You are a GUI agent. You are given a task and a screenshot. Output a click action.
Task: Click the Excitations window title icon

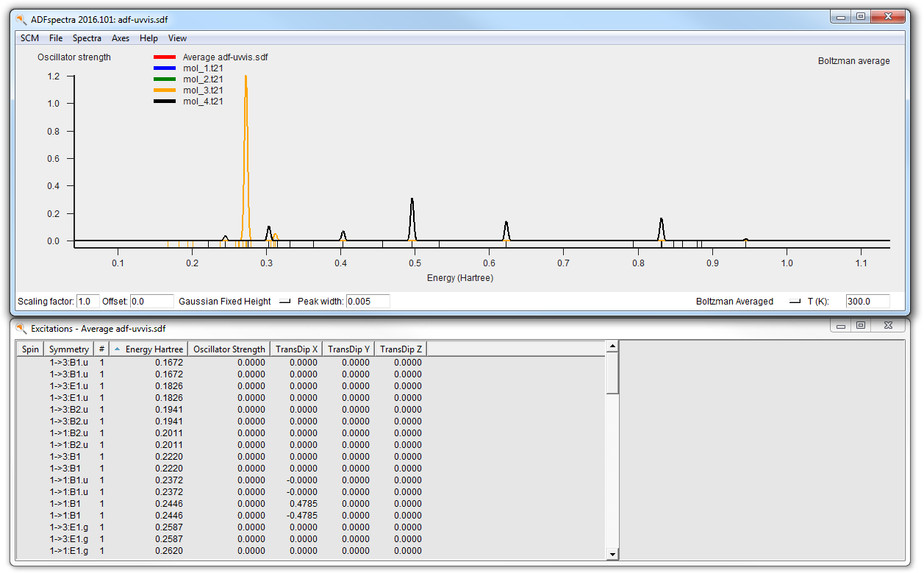tap(21, 328)
